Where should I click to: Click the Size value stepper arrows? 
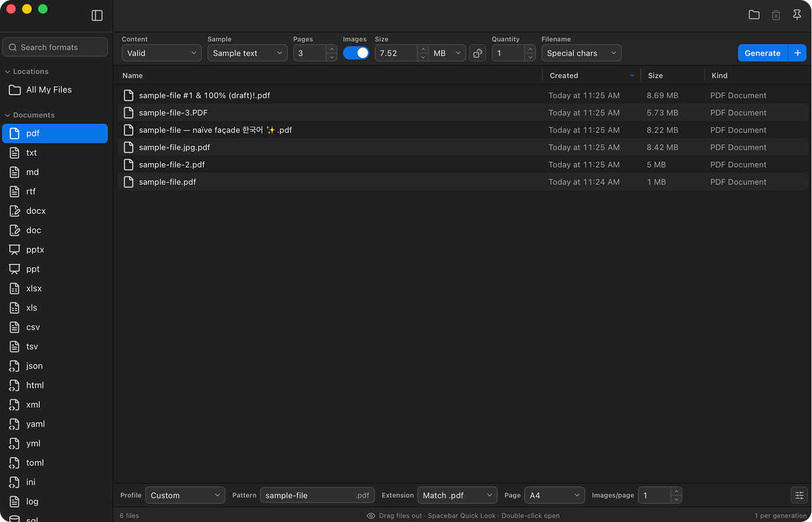[423, 53]
